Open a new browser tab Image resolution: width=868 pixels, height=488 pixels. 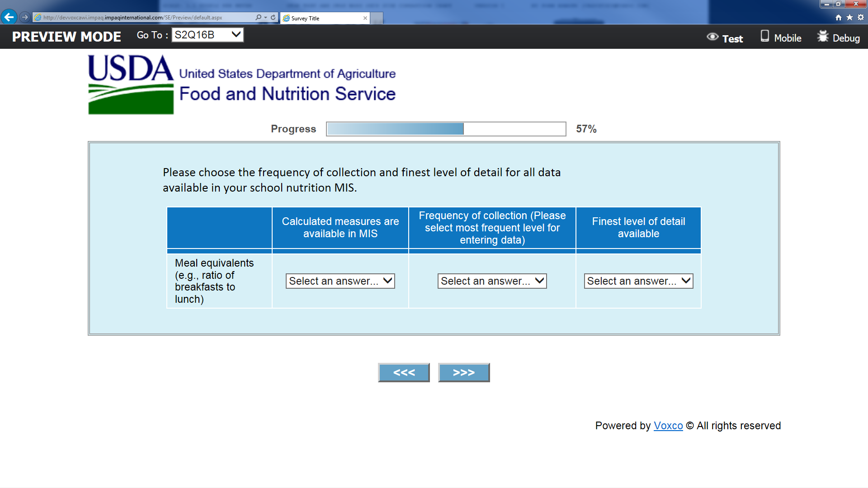coord(377,18)
